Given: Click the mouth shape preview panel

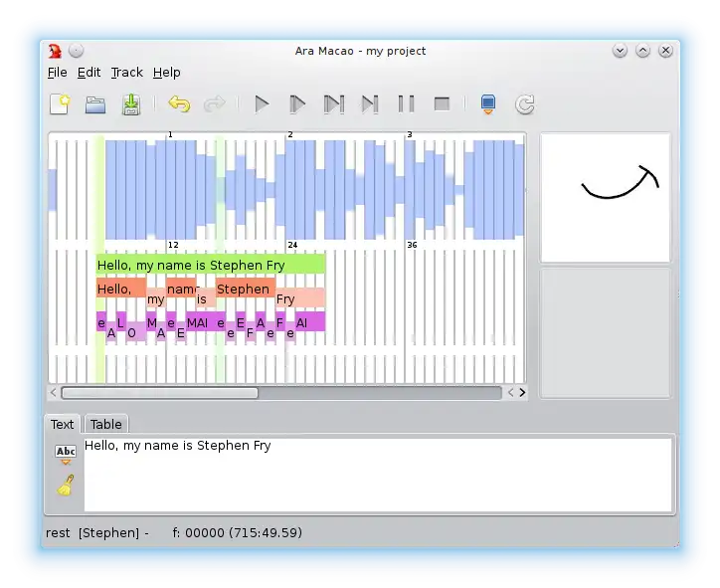Looking at the screenshot, I should tap(606, 198).
